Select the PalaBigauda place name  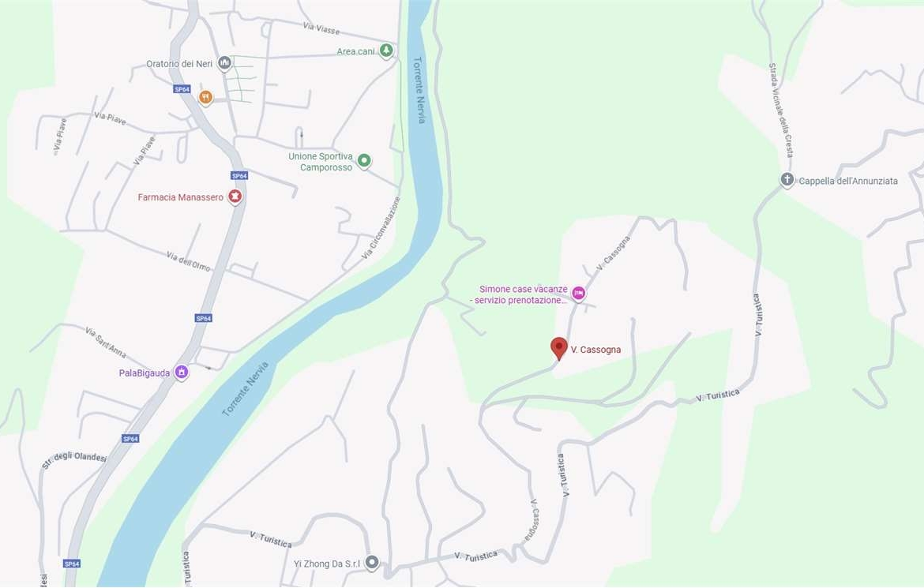tap(145, 373)
